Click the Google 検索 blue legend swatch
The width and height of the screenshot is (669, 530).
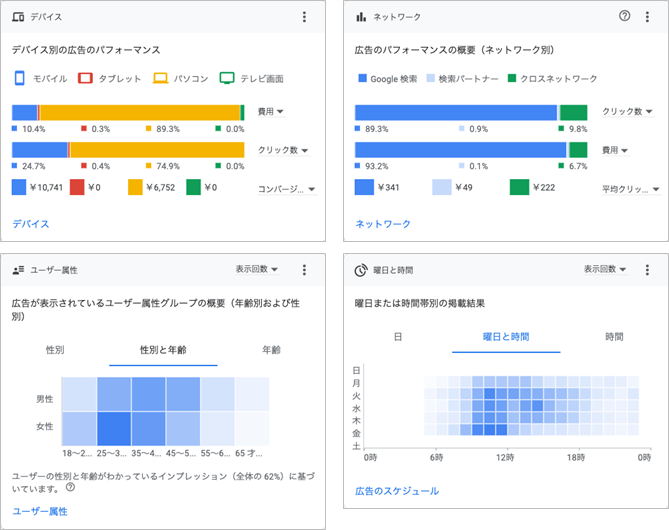pos(362,78)
